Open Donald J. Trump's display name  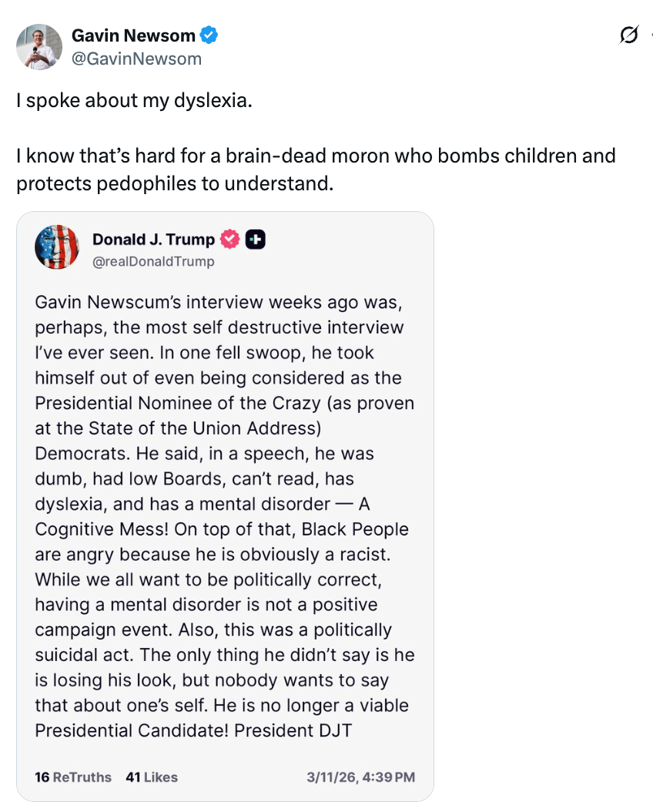click(152, 239)
